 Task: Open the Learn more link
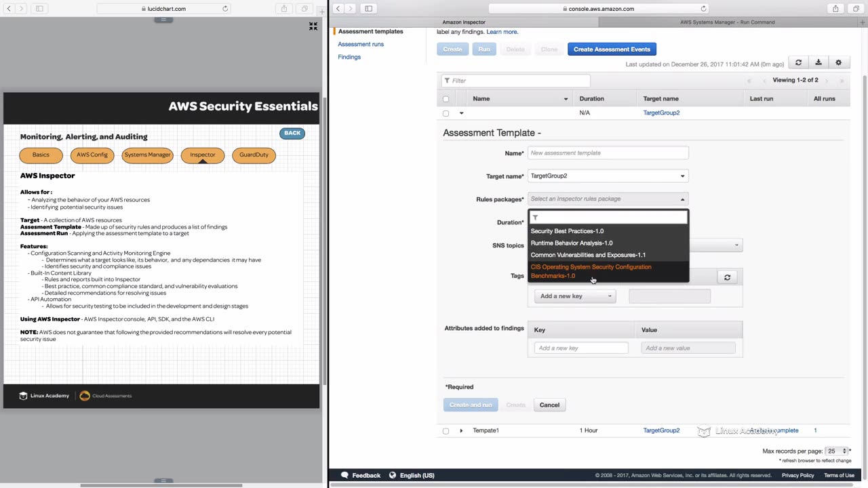pos(502,32)
